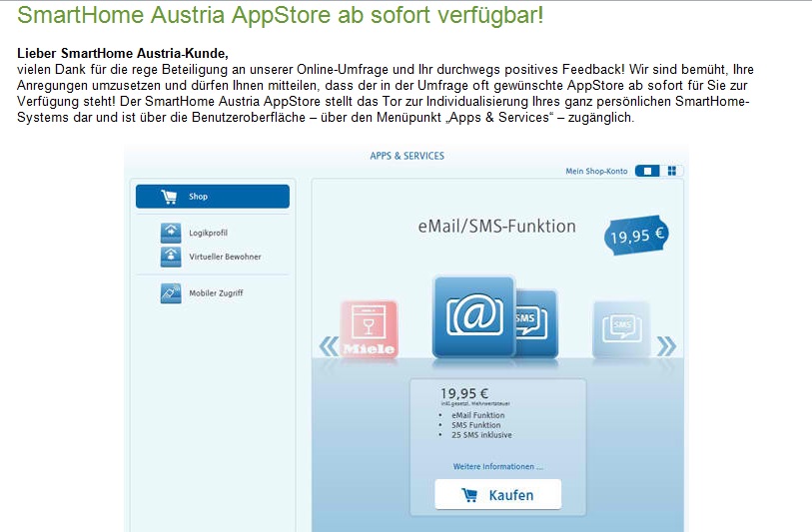Image resolution: width=812 pixels, height=532 pixels.
Task: Open Virtueller Bewohner menu entry
Action: (225, 257)
